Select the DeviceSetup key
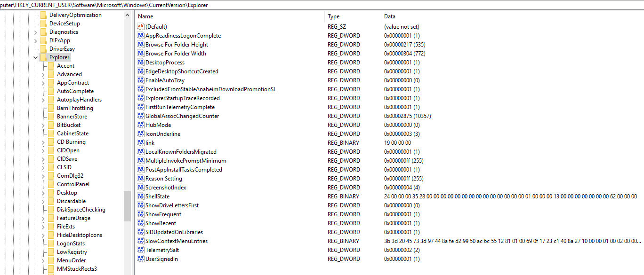The image size is (644, 275). [x=64, y=24]
